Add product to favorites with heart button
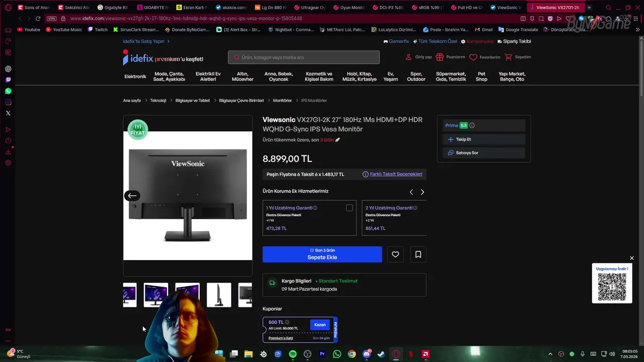This screenshot has width=644, height=362. pyautogui.click(x=395, y=254)
